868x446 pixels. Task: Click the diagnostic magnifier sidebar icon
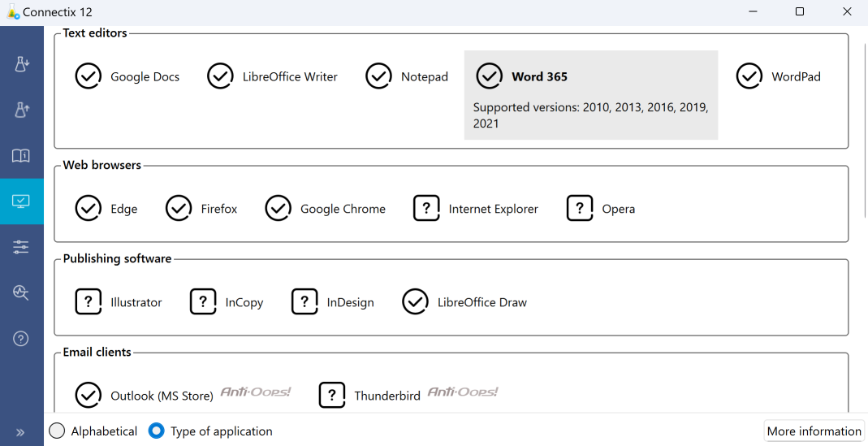coord(22,293)
